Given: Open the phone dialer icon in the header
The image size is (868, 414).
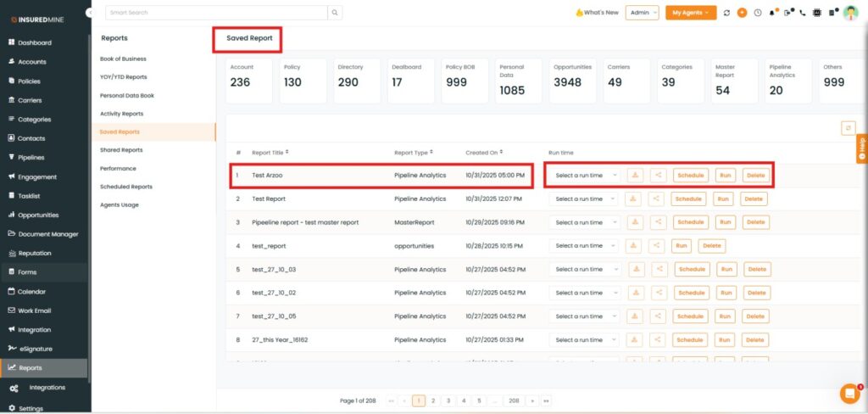Looking at the screenshot, I should tap(802, 13).
